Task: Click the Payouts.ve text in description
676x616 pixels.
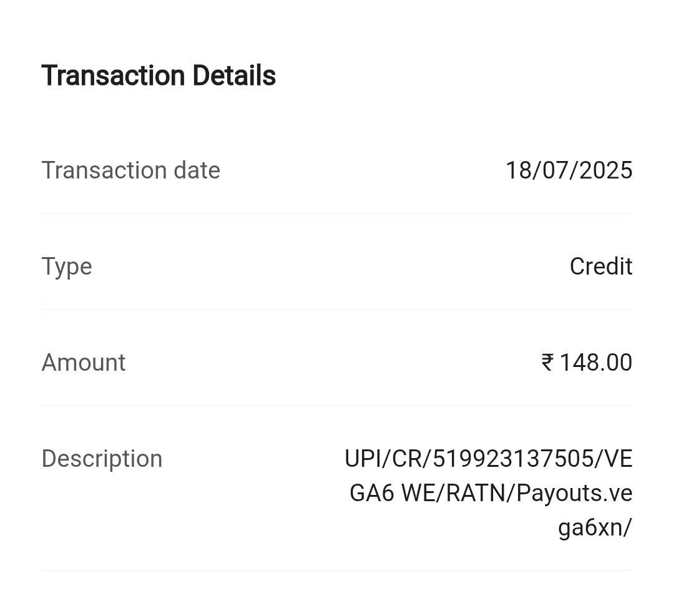Action: point(574,493)
